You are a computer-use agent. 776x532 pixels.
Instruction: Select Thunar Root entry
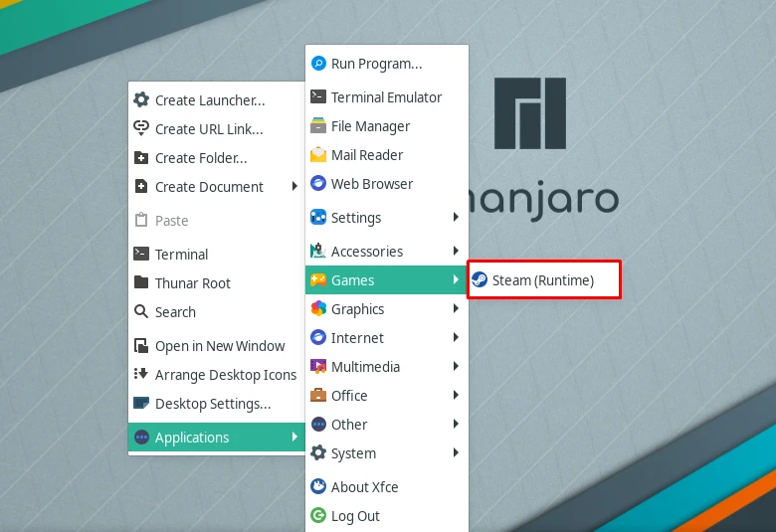(x=217, y=282)
